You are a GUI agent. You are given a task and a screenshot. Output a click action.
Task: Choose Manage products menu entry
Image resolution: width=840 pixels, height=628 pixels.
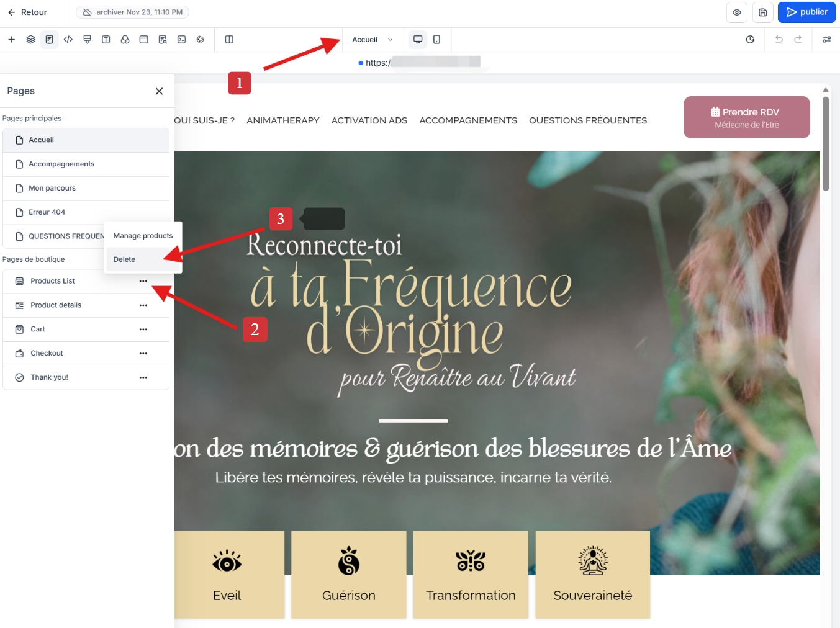(x=143, y=236)
